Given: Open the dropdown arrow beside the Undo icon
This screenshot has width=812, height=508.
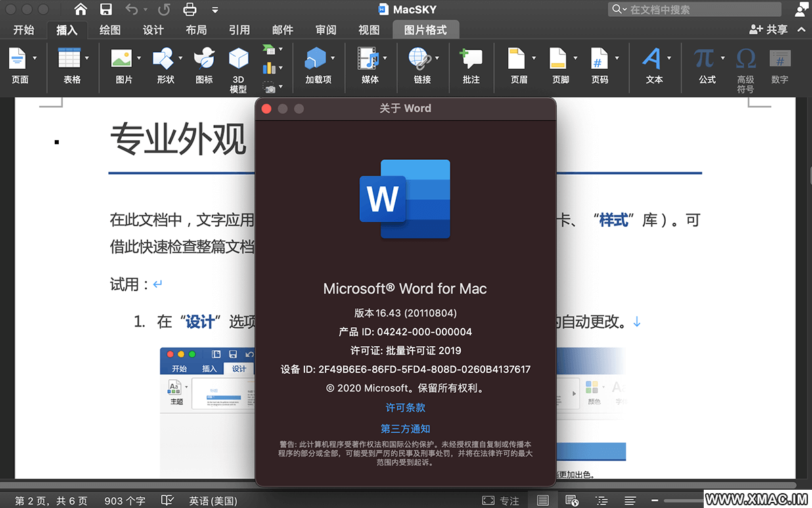Looking at the screenshot, I should point(145,10).
